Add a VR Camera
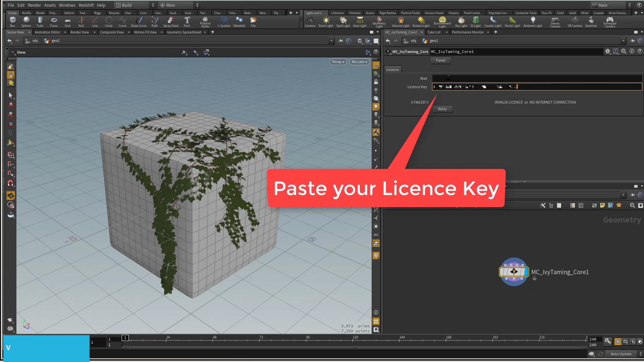 click(575, 22)
